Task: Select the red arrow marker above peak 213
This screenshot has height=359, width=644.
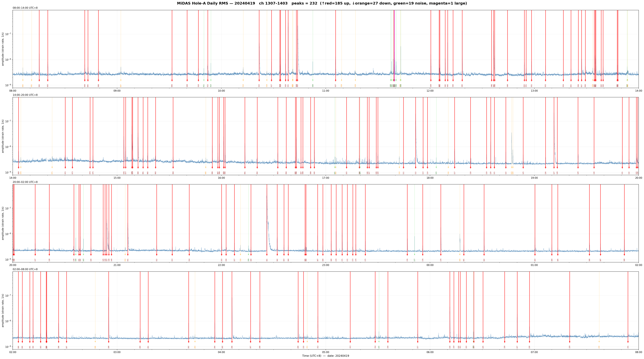Action: tap(350, 342)
